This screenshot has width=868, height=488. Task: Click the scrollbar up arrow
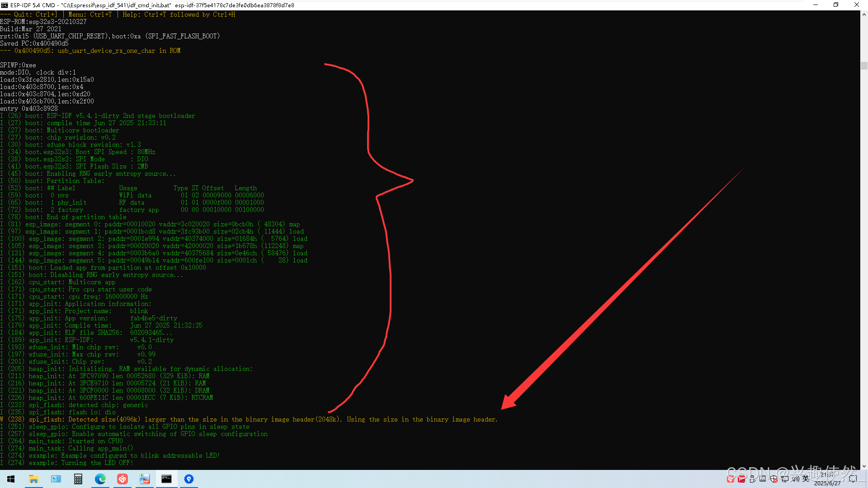(x=864, y=14)
